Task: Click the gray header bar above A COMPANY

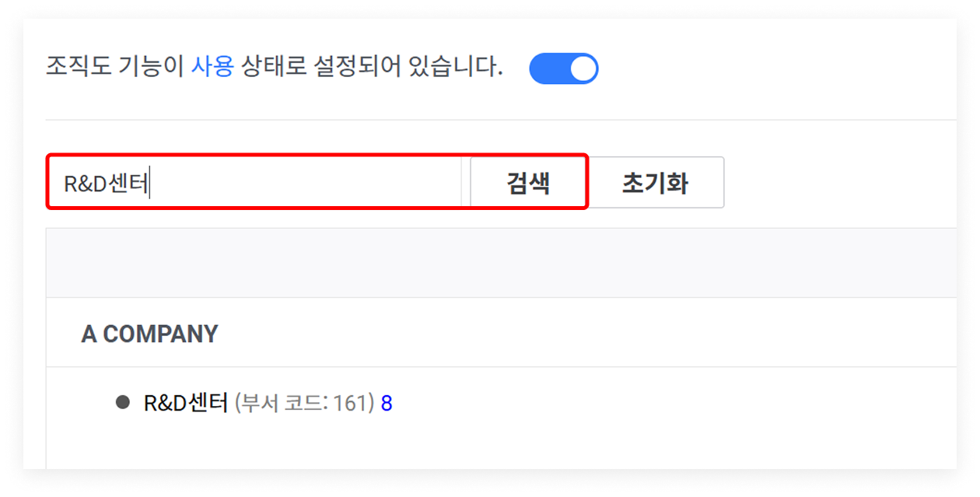Action: [x=502, y=263]
